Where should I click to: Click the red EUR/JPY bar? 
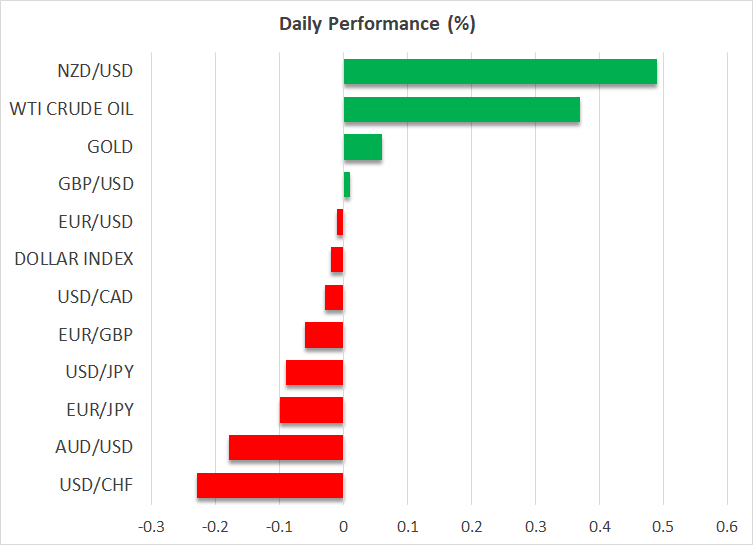coord(312,410)
